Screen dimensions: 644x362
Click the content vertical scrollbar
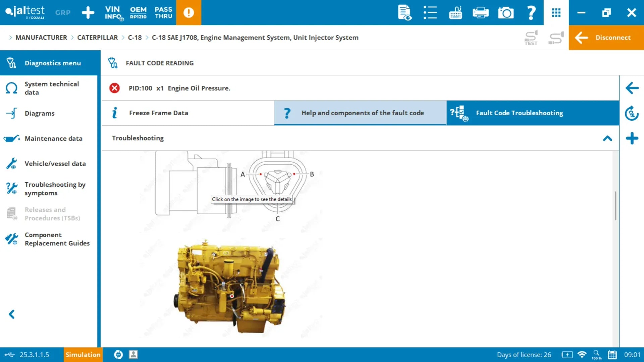point(616,205)
